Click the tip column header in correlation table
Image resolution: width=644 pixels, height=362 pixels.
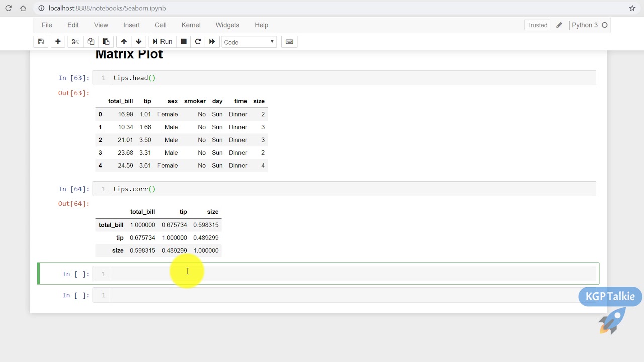[x=183, y=212]
